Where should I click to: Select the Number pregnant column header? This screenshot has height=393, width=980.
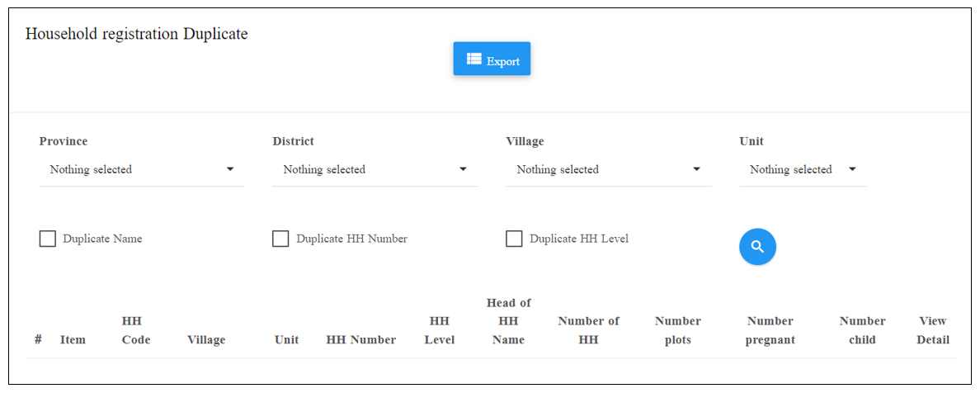click(770, 330)
